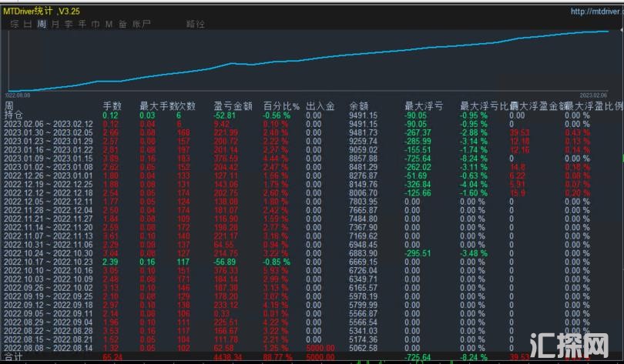Open the mtdriver website link

coord(595,12)
